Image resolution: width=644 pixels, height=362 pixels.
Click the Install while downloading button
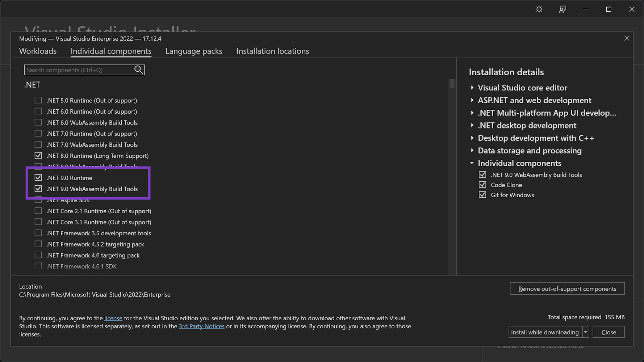545,332
